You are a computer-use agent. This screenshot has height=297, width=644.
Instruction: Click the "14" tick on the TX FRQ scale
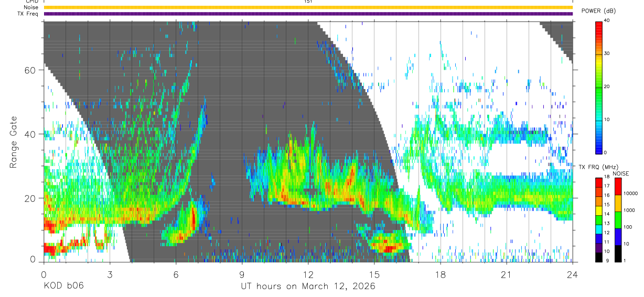pos(607,214)
